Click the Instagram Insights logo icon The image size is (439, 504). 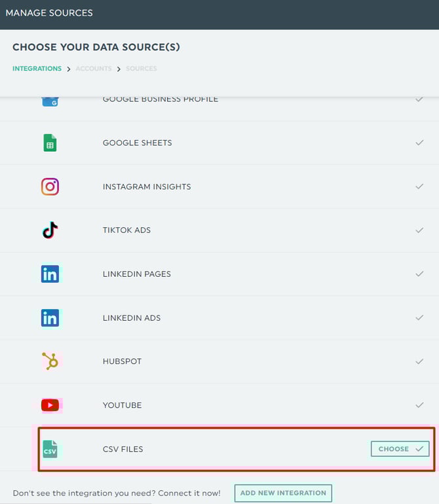coord(50,187)
